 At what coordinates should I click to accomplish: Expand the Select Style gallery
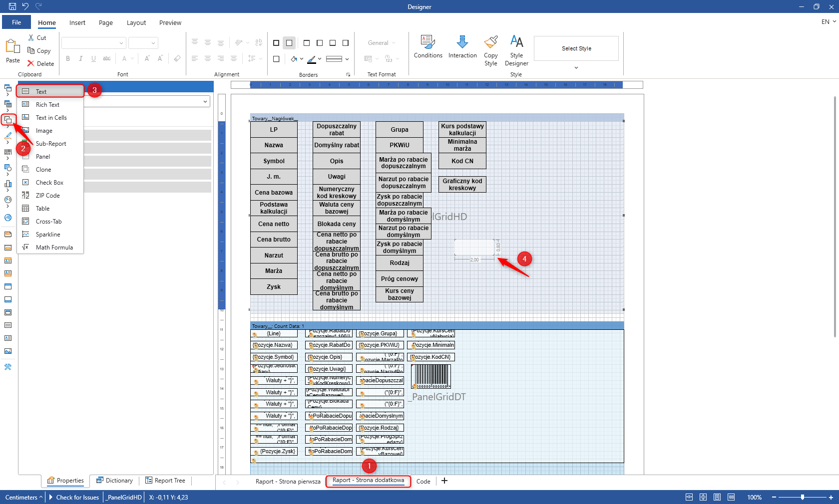[576, 67]
